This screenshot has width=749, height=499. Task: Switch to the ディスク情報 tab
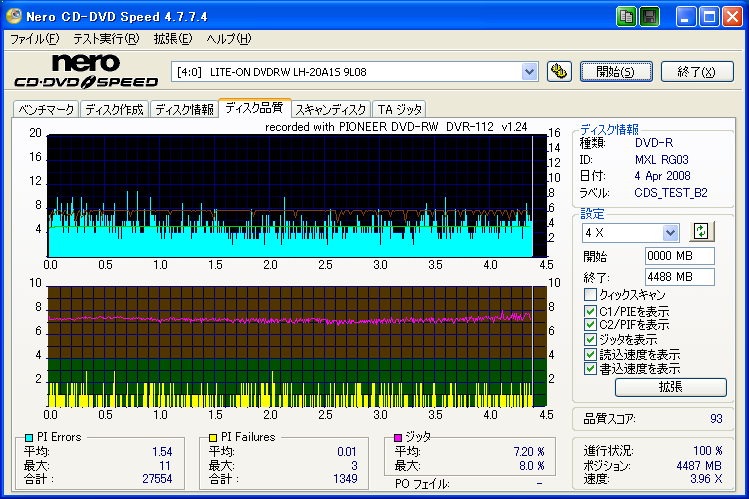point(184,109)
